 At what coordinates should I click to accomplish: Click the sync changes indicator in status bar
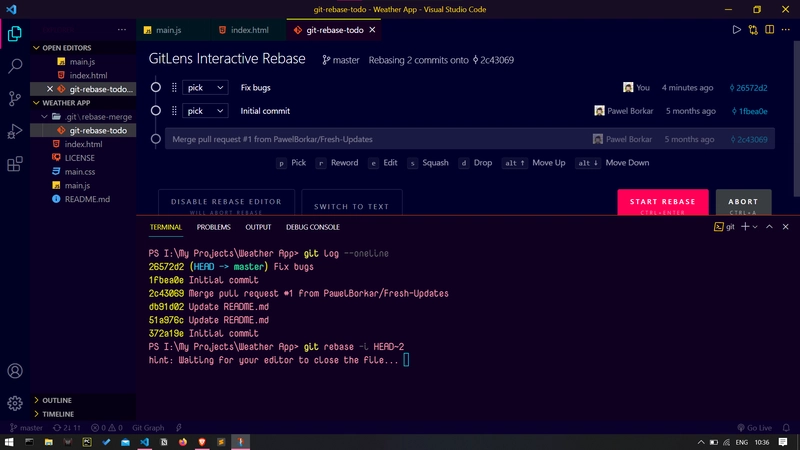pyautogui.click(x=67, y=428)
